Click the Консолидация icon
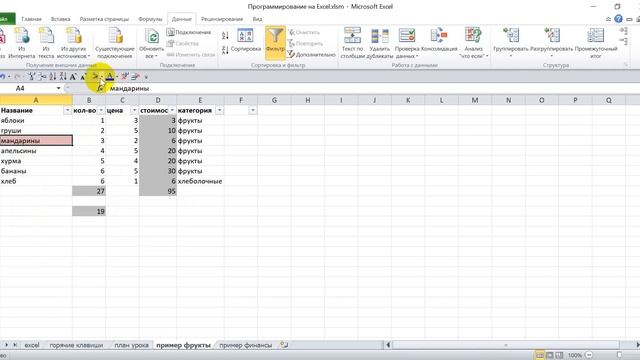The width and height of the screenshot is (640, 360). tap(439, 40)
